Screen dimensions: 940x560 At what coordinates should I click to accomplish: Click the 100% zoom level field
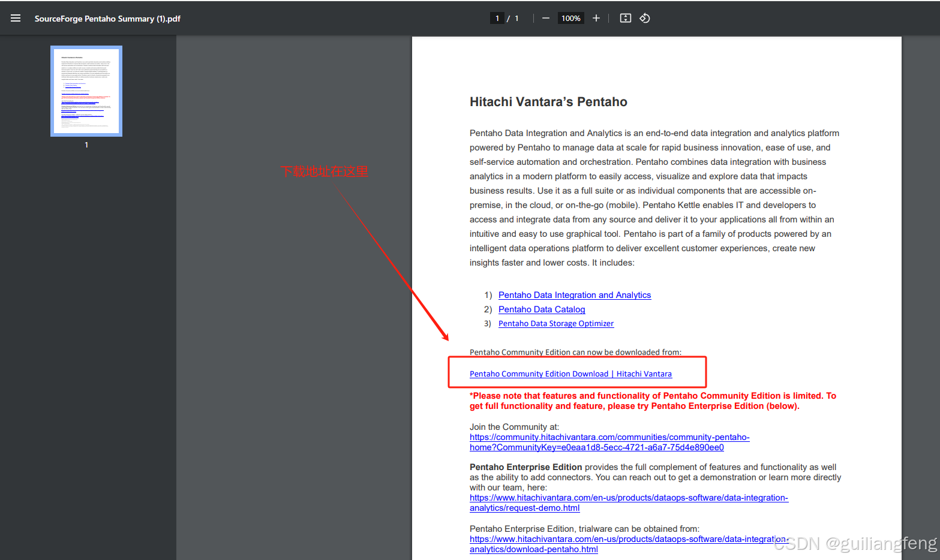click(x=571, y=18)
